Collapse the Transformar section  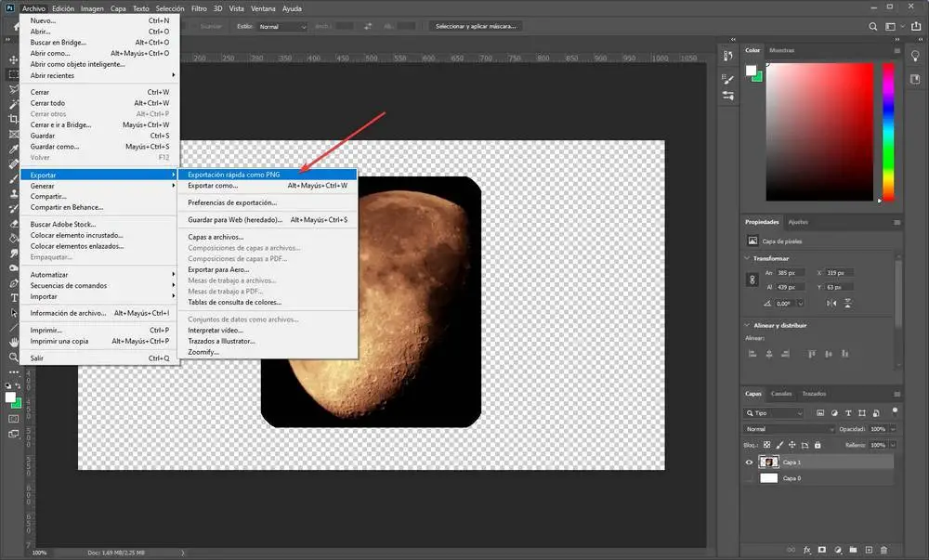point(749,258)
